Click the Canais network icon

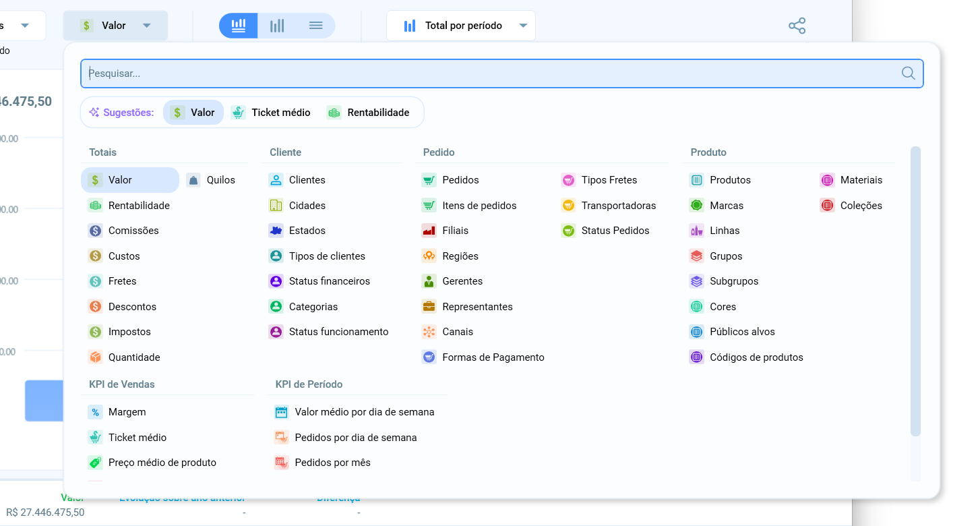tap(429, 332)
